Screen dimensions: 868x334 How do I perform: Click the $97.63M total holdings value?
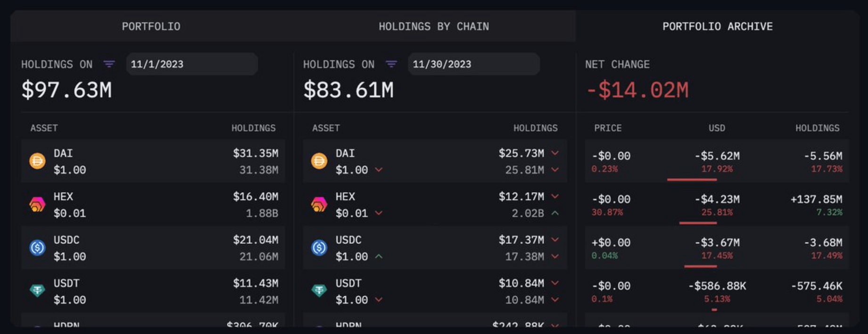pos(66,90)
